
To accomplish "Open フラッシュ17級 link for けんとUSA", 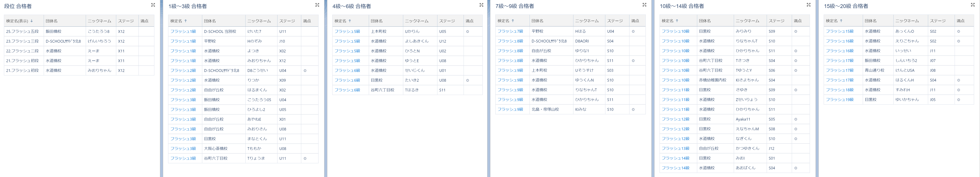I will point(840,70).
